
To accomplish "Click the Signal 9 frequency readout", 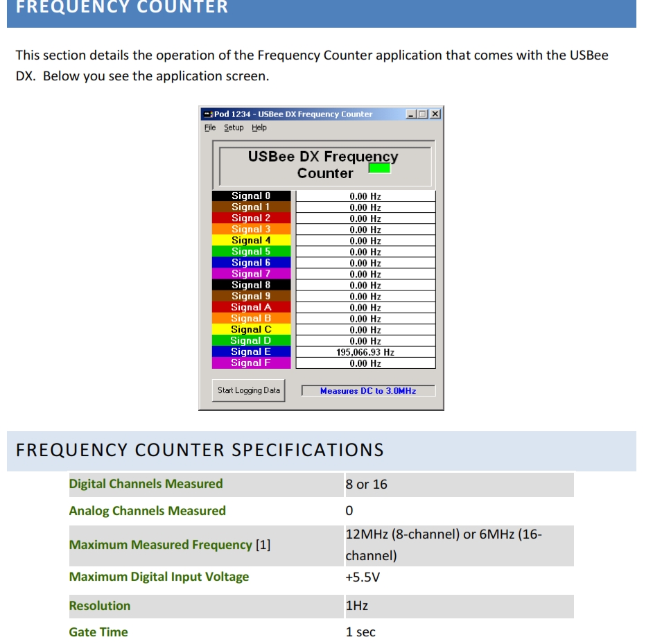I will tap(365, 297).
